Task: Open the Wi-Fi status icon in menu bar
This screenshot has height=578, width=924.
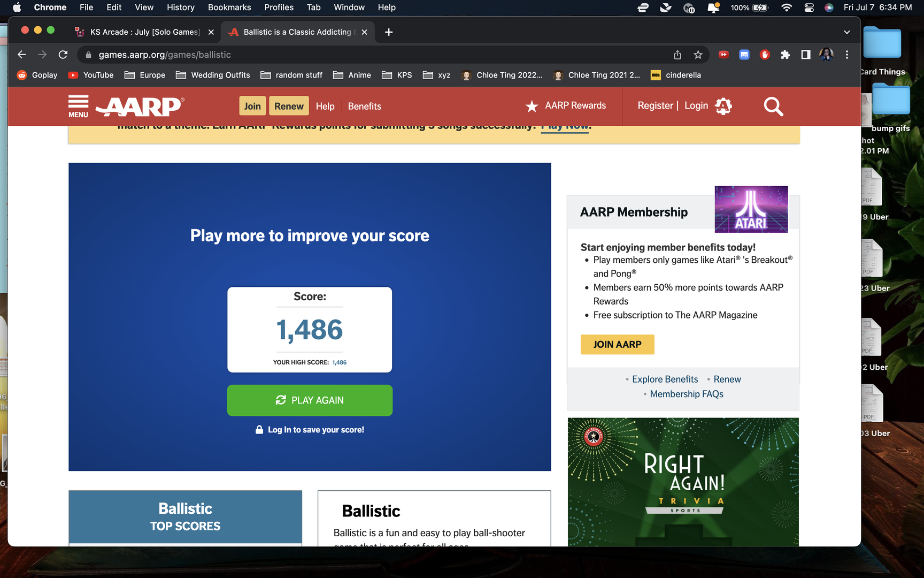Action: (x=786, y=7)
